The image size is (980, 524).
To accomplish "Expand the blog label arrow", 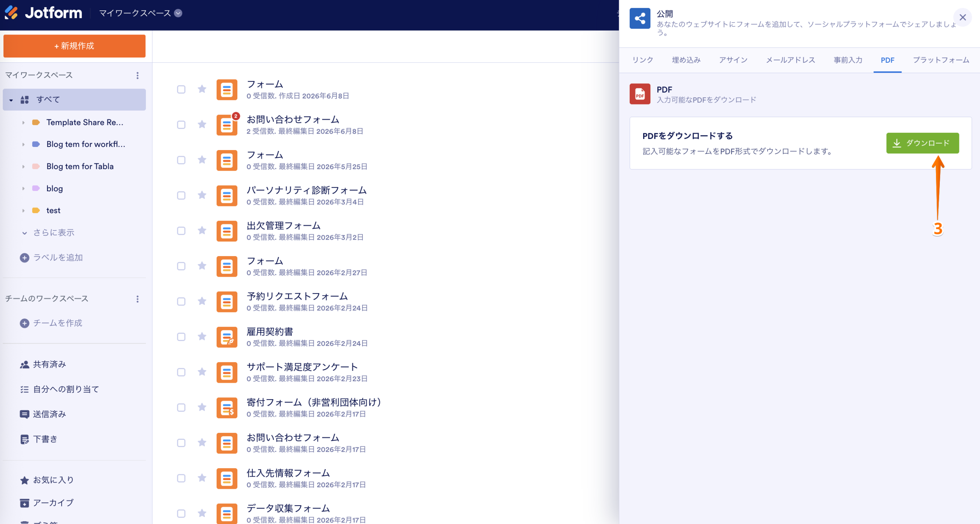I will coord(23,188).
